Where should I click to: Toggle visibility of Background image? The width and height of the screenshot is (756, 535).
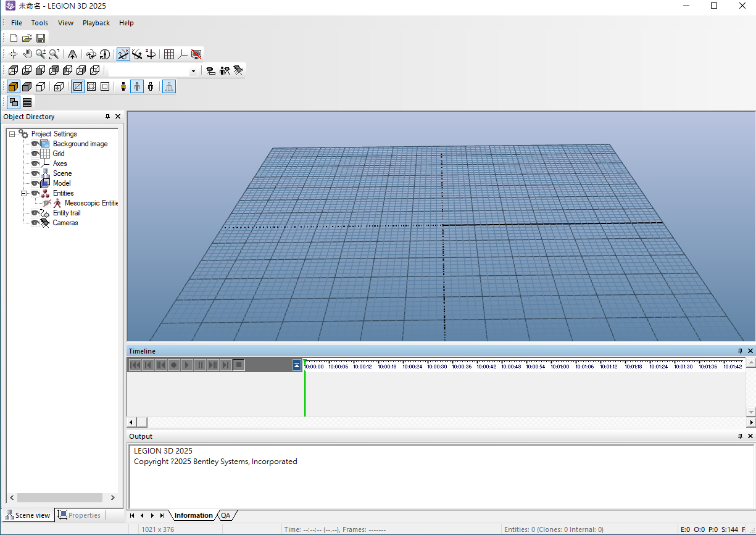coord(35,144)
